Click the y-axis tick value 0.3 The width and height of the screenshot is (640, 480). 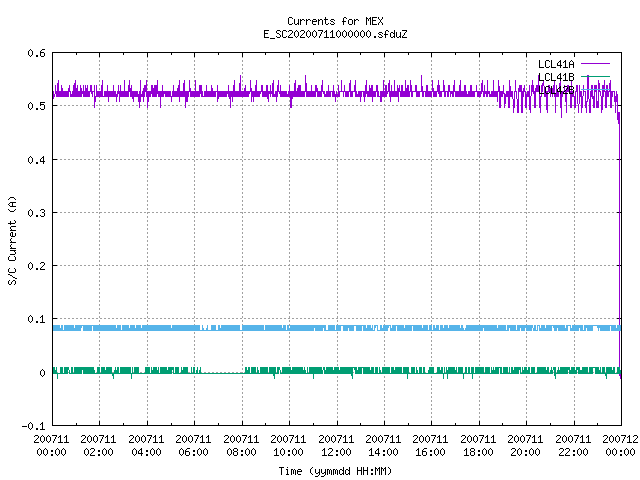tap(36, 213)
